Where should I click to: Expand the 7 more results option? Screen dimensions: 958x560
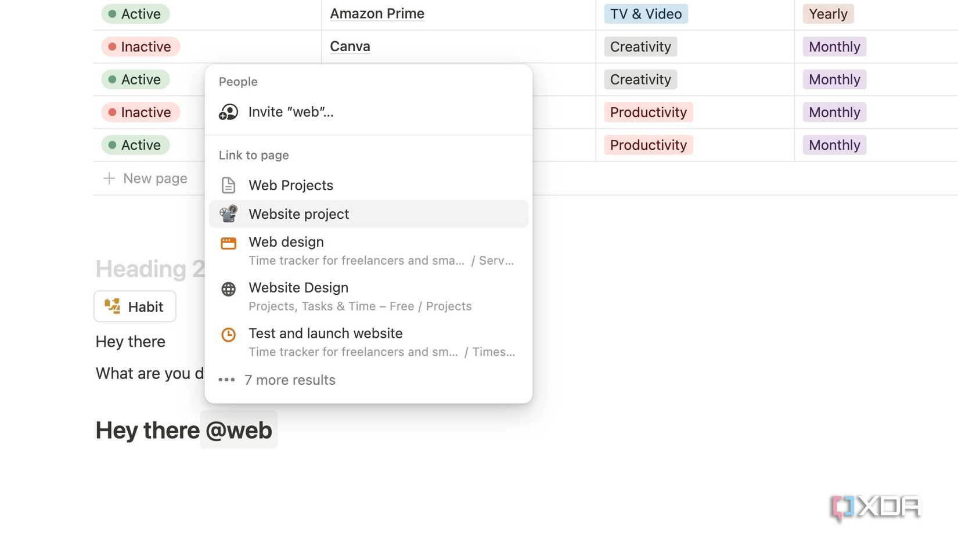tap(290, 380)
